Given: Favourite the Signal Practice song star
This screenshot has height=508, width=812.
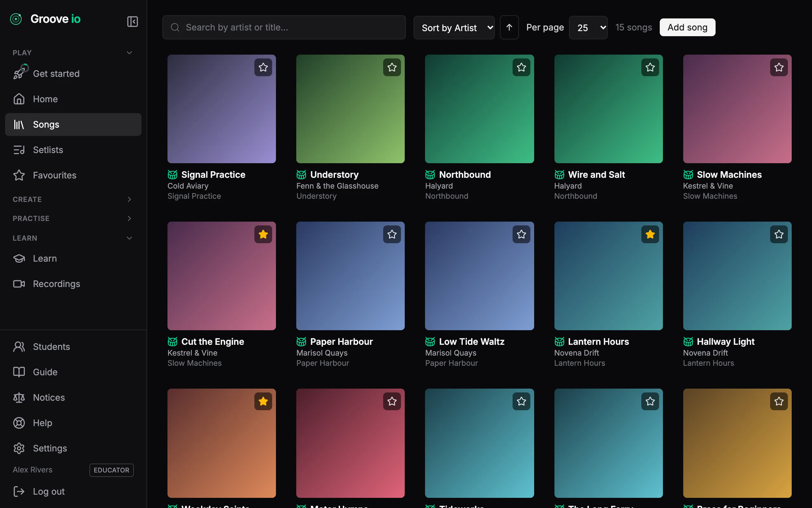Looking at the screenshot, I should pyautogui.click(x=263, y=67).
